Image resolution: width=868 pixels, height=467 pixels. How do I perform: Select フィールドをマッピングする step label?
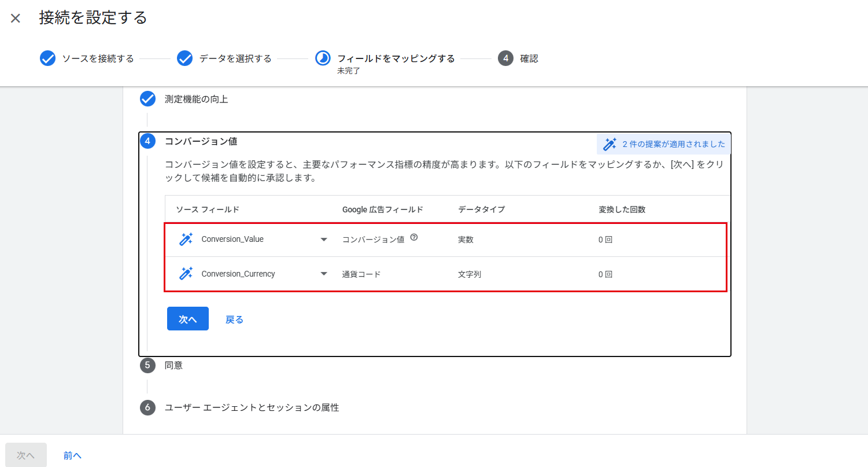(396, 58)
